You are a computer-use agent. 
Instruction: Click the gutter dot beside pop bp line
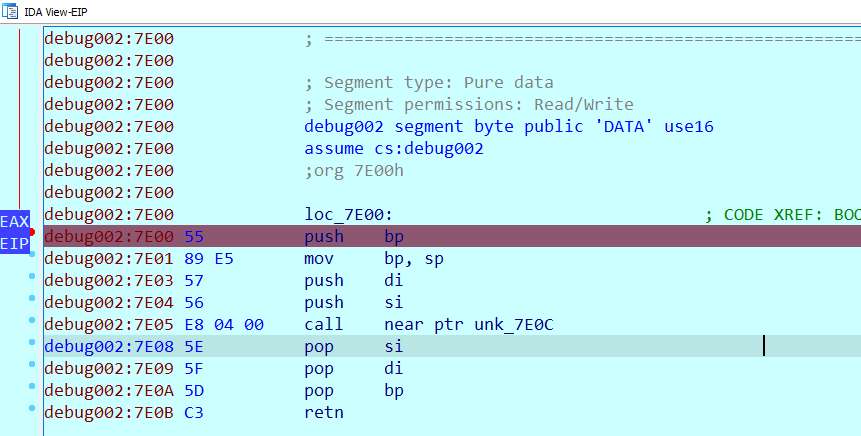[33, 388]
